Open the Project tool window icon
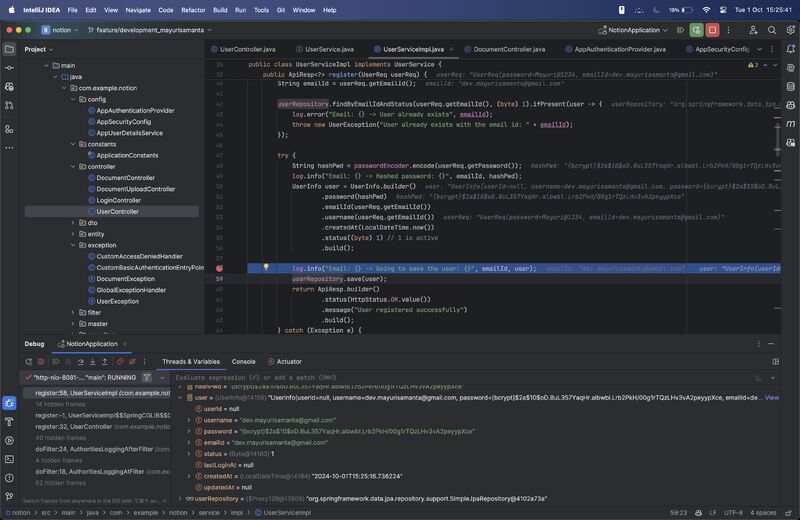Image resolution: width=800 pixels, height=520 pixels. (x=9, y=49)
